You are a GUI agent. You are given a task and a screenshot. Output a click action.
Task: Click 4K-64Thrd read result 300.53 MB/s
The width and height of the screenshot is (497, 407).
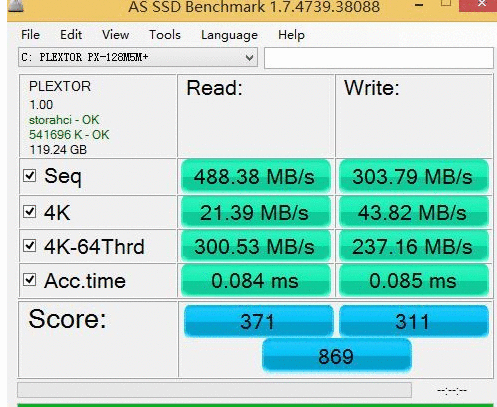[x=256, y=246]
